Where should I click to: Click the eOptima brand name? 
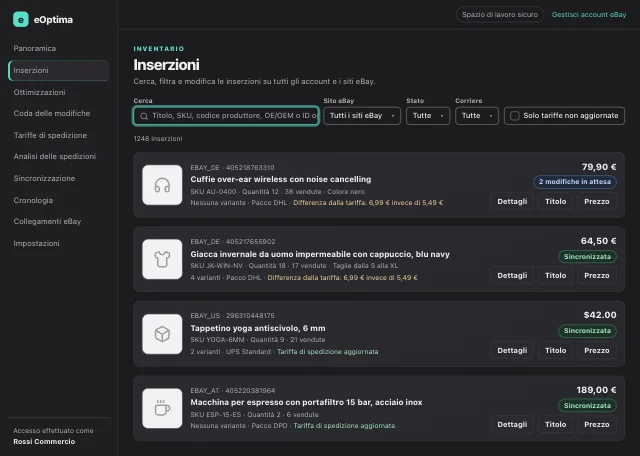[x=53, y=20]
